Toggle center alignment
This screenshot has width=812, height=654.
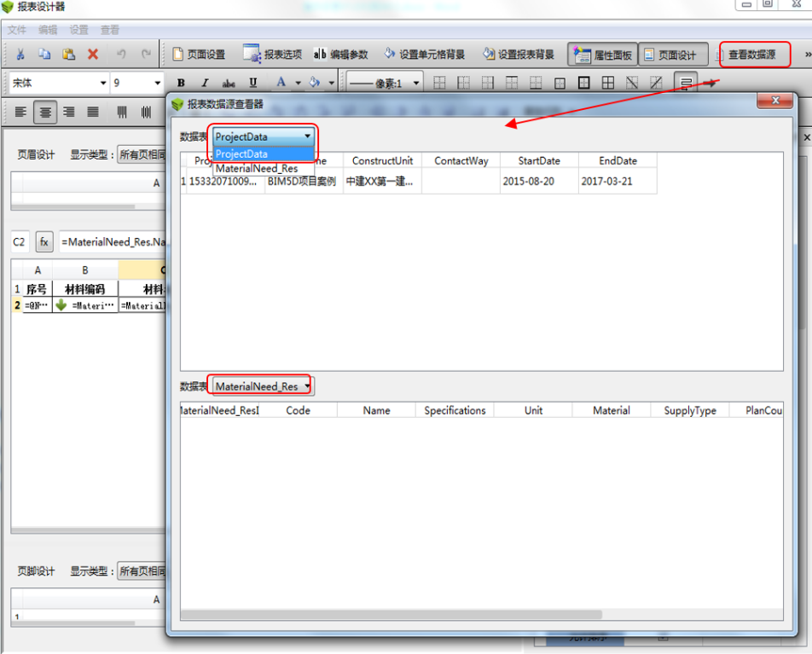45,112
